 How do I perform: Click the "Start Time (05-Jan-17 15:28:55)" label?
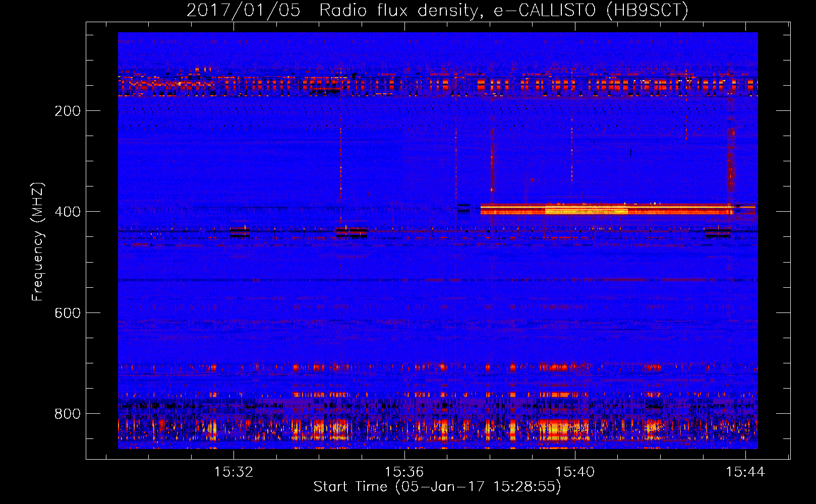click(x=437, y=487)
